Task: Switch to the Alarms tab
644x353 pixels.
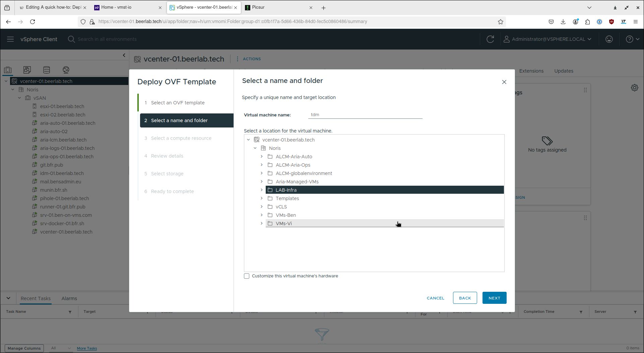Action: 69,298
